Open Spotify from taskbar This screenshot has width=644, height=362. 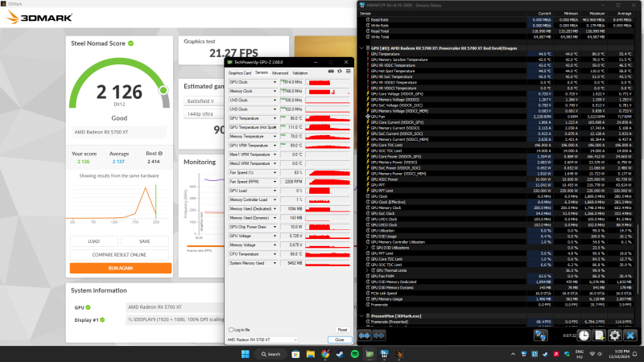[355, 354]
